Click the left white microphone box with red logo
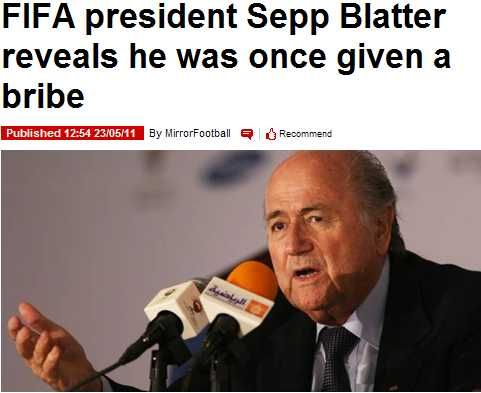481x393 pixels. 177,307
